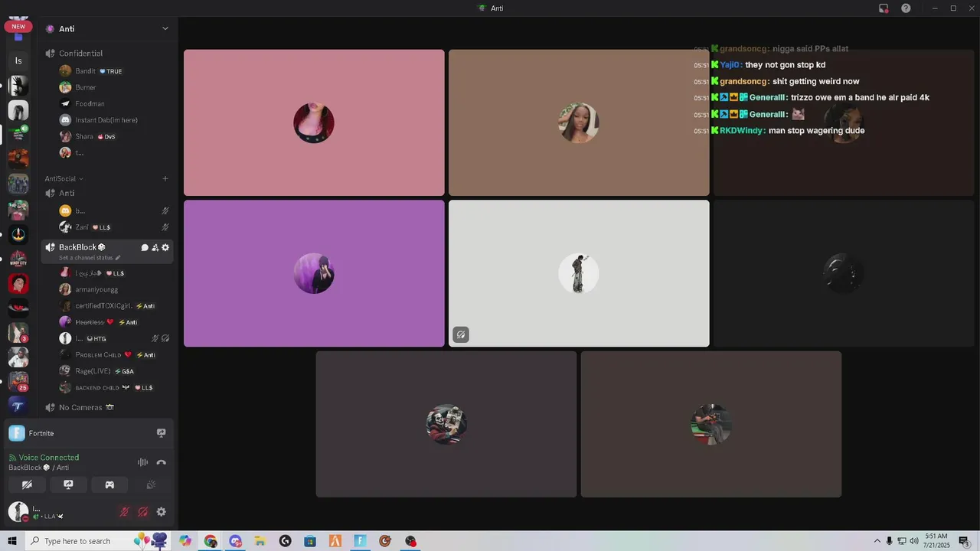Viewport: 980px width, 551px height.
Task: Open the 'ls' server folder icon
Action: tap(18, 60)
